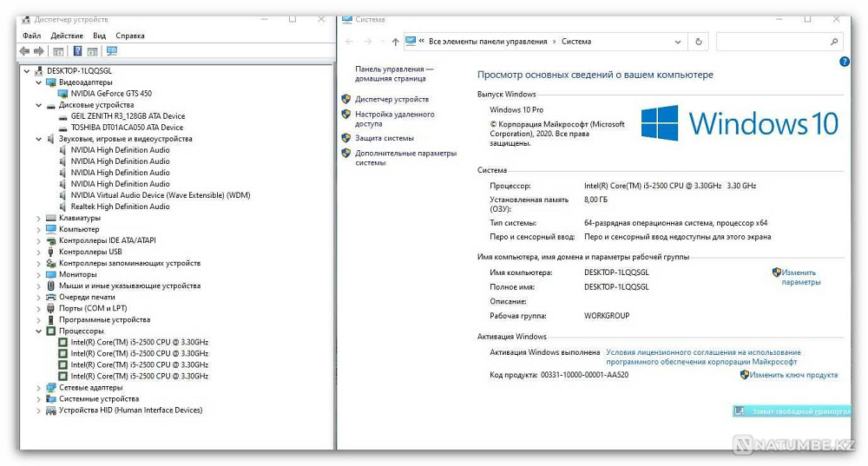Click the Контроллеры USB icon

(x=51, y=252)
